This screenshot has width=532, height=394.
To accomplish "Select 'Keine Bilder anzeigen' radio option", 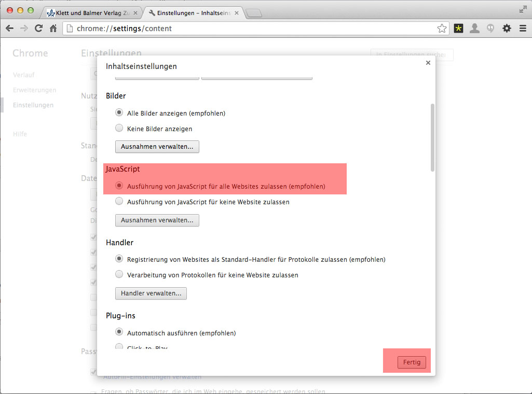I will point(119,129).
